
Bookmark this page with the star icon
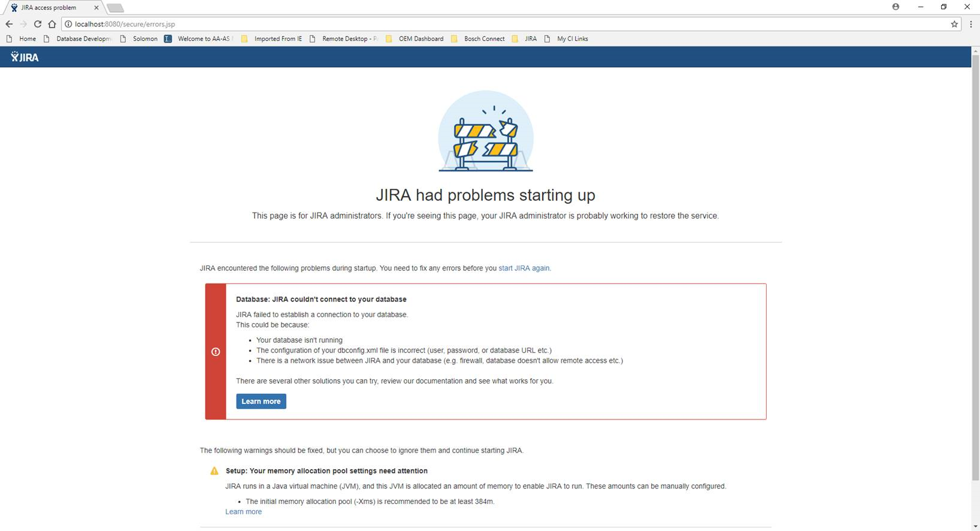[x=954, y=24]
